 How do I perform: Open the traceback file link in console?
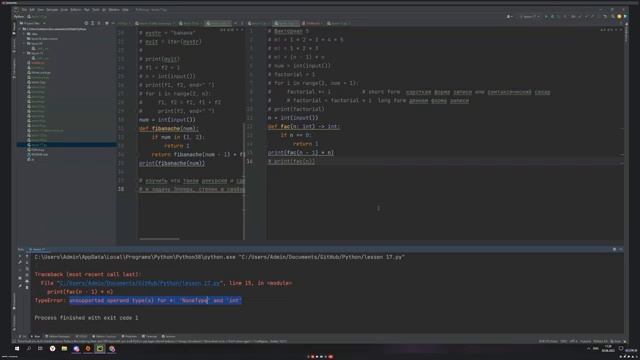click(x=141, y=283)
